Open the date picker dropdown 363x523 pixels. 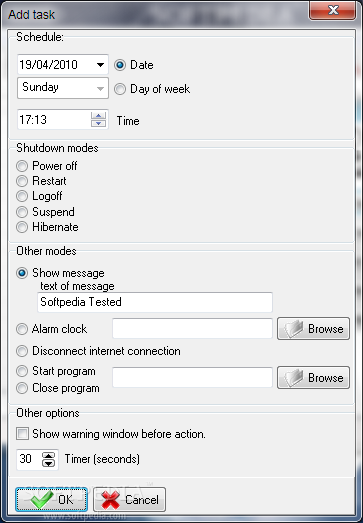(x=100, y=65)
